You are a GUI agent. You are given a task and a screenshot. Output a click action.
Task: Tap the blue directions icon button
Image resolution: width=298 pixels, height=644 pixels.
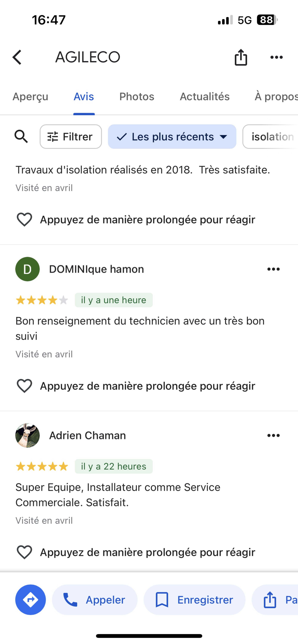pos(31,600)
